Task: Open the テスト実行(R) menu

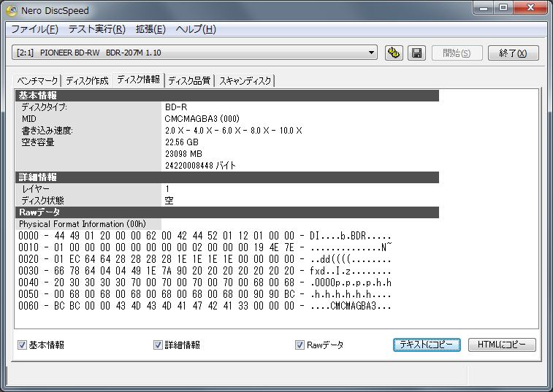Action: pos(97,29)
